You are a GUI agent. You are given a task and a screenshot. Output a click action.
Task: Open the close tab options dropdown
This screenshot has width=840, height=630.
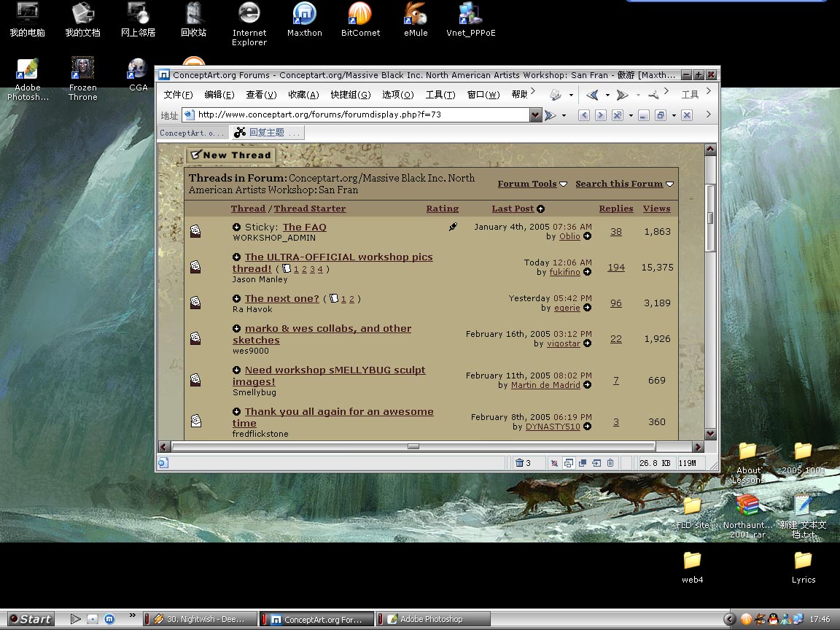tap(631, 115)
